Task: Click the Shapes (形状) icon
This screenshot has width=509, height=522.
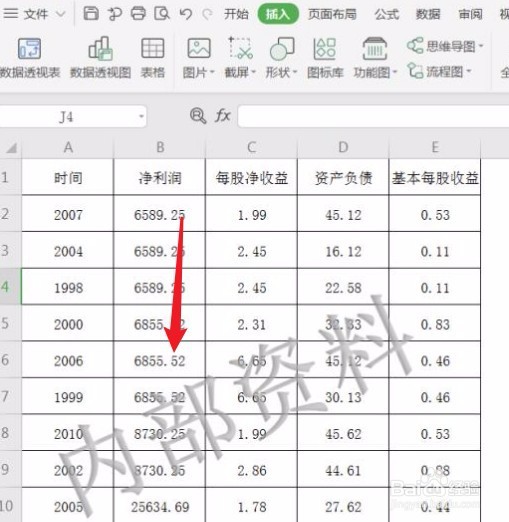Action: [282, 49]
